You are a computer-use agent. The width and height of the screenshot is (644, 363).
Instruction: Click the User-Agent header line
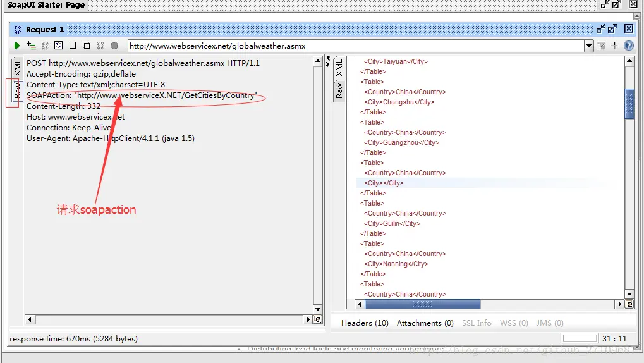111,138
